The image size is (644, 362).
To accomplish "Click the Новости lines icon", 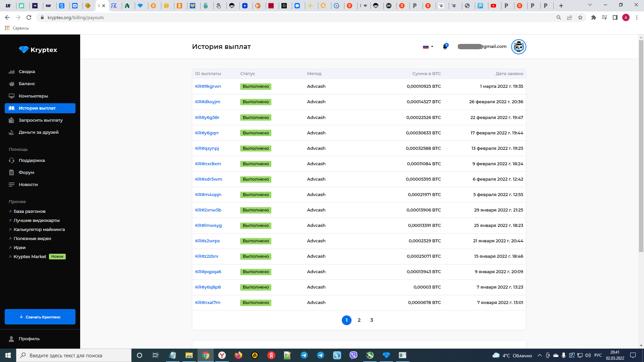I will click(x=12, y=184).
